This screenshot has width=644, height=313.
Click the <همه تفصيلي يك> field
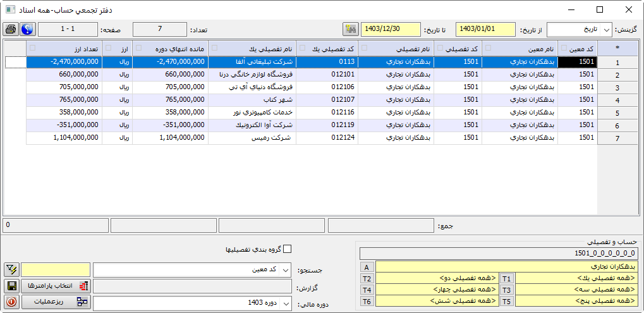(576, 278)
